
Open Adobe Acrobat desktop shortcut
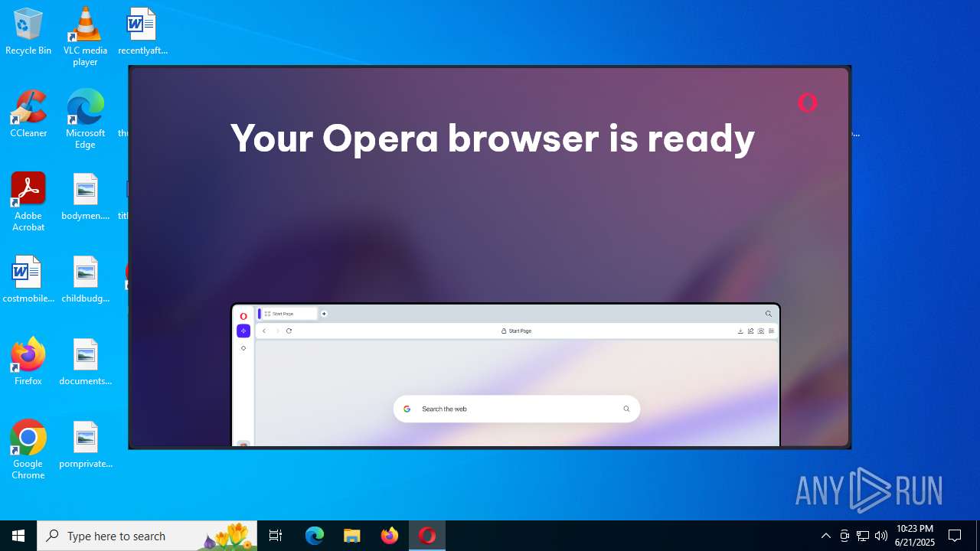(28, 202)
